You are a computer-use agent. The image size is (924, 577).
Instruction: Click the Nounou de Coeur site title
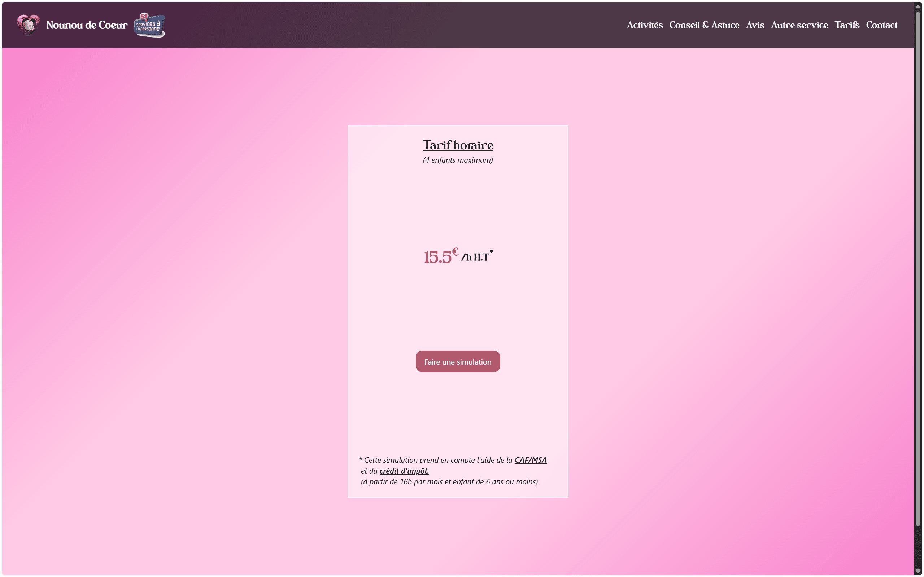click(87, 25)
